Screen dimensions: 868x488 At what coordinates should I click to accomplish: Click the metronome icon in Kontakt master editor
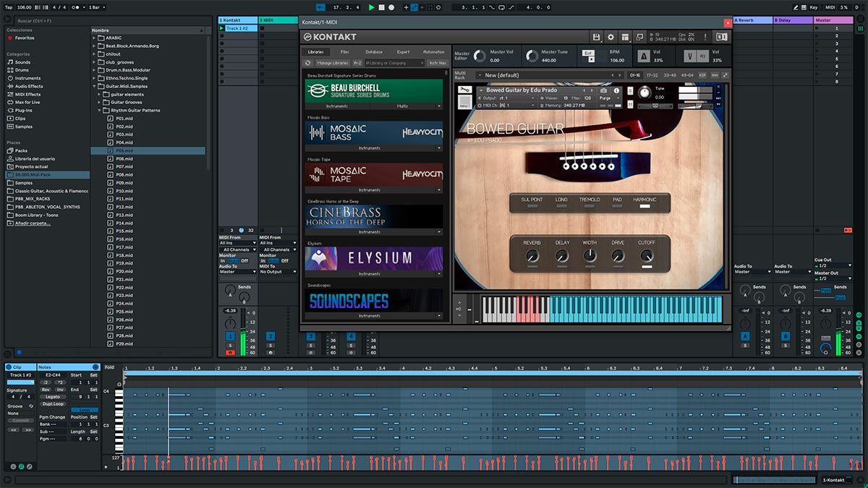coord(643,56)
